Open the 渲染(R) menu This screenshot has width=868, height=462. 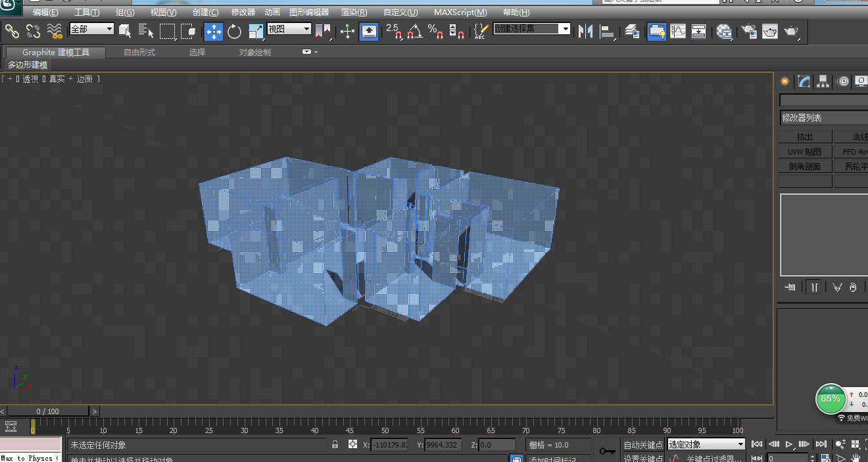pyautogui.click(x=354, y=12)
